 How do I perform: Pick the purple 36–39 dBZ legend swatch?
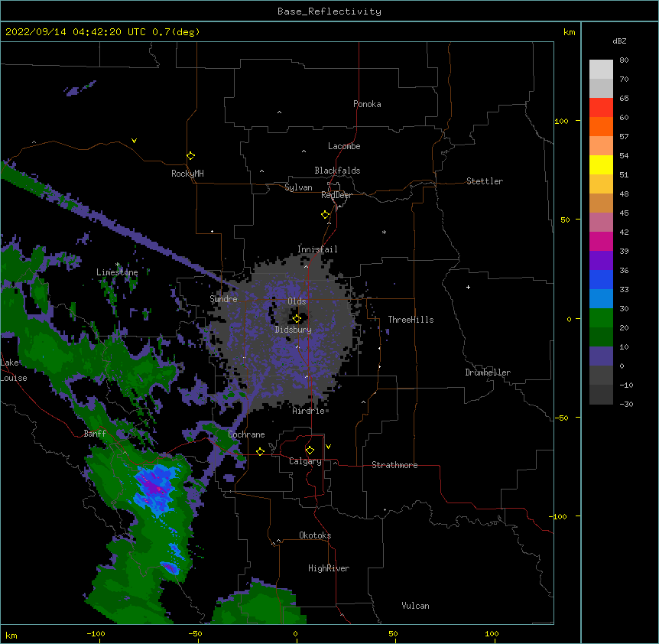click(601, 261)
